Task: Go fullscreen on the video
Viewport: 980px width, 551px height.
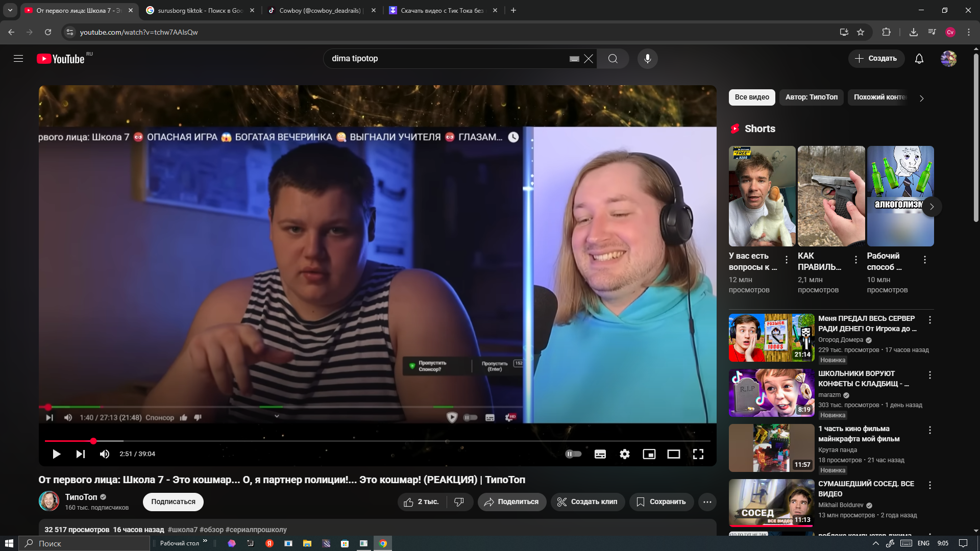Action: 698,454
